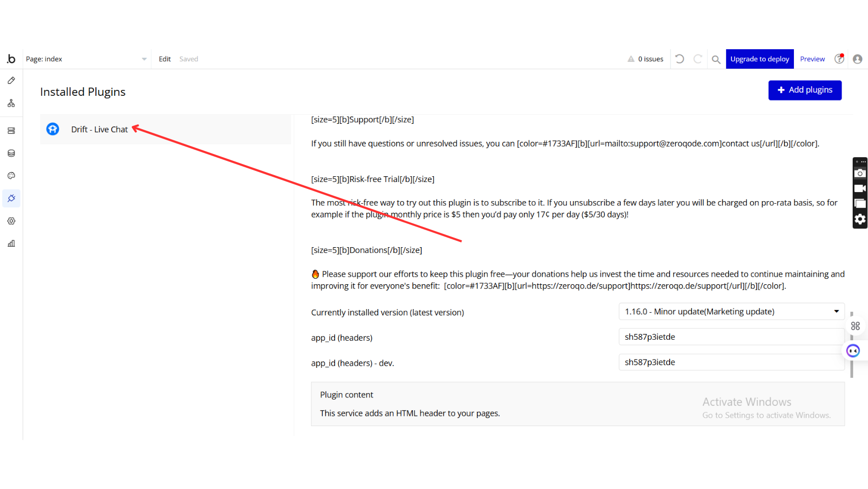Image resolution: width=868 pixels, height=489 pixels.
Task: Take a screenshot with the camera widget icon
Action: [860, 173]
